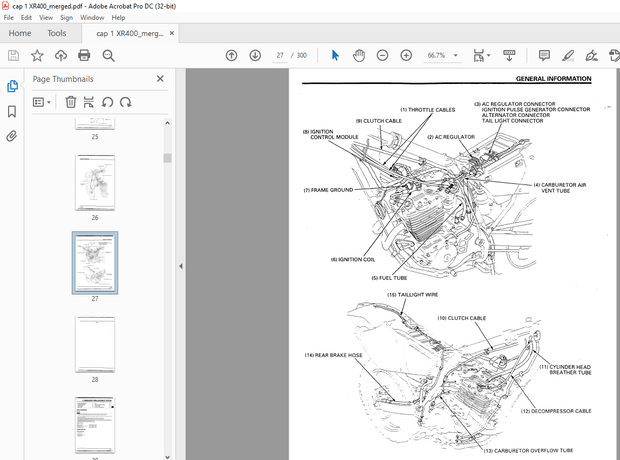Open the Window menu
The image size is (620, 460).
point(92,17)
